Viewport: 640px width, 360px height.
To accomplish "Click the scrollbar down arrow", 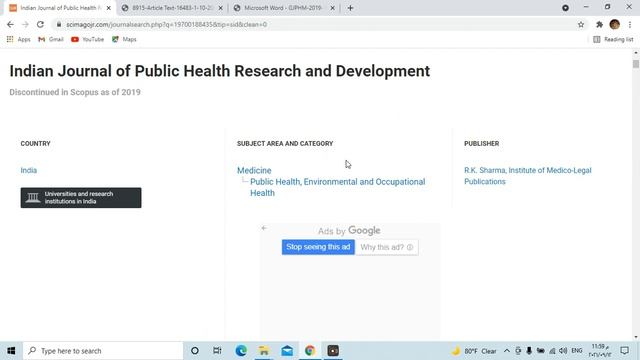I will tap(636, 337).
